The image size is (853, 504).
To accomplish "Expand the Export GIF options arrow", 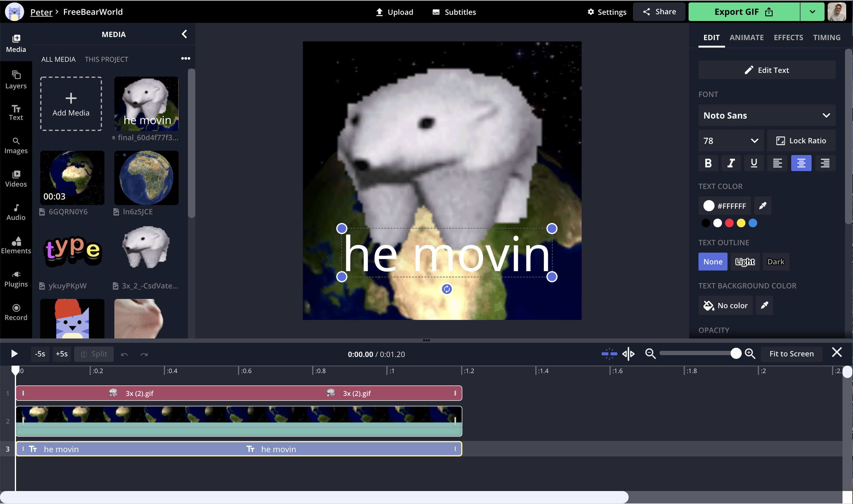I will pos(812,11).
